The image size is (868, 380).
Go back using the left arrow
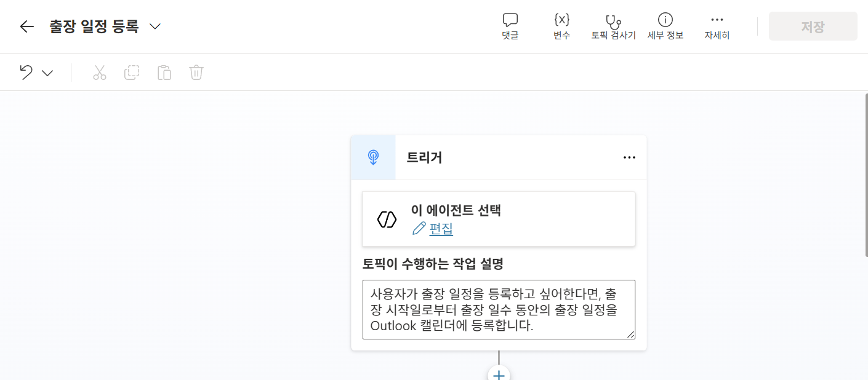point(26,26)
